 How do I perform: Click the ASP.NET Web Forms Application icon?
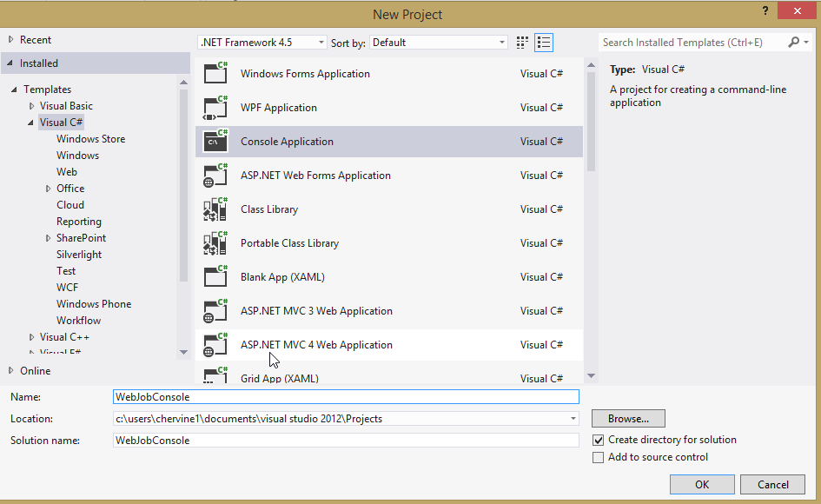click(x=215, y=176)
